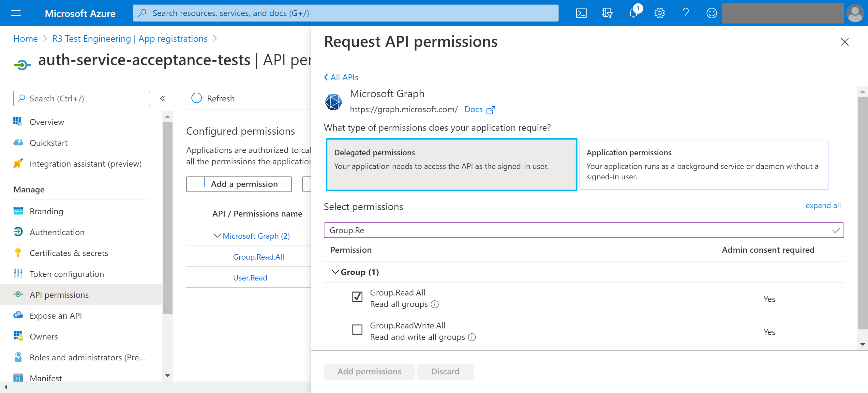The image size is (868, 393).
Task: Close the Request API permissions panel
Action: pyautogui.click(x=845, y=42)
